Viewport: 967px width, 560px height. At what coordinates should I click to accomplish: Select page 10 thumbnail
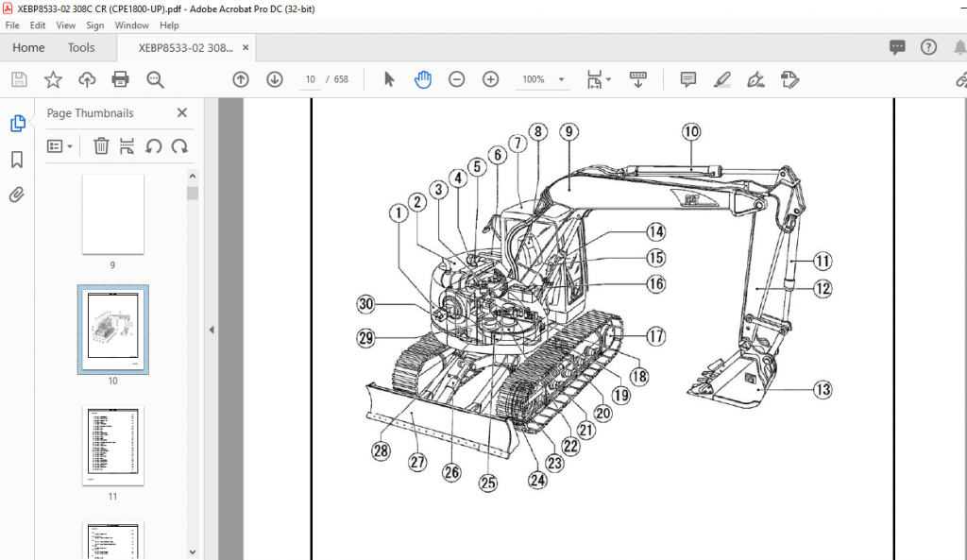coord(113,330)
